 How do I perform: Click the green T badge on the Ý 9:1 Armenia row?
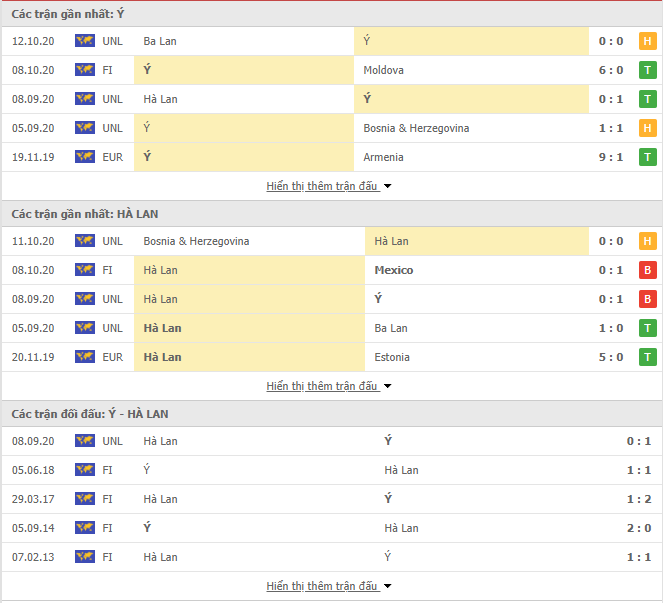pyautogui.click(x=647, y=157)
